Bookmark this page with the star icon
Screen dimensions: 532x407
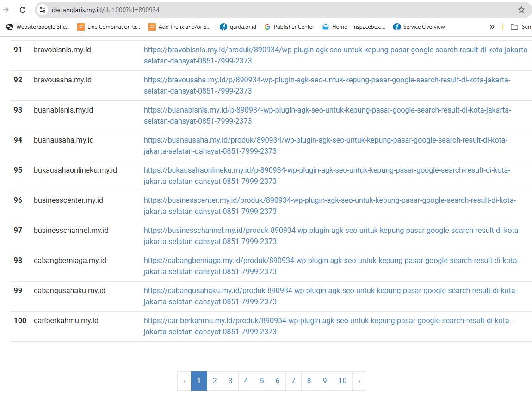click(x=521, y=10)
